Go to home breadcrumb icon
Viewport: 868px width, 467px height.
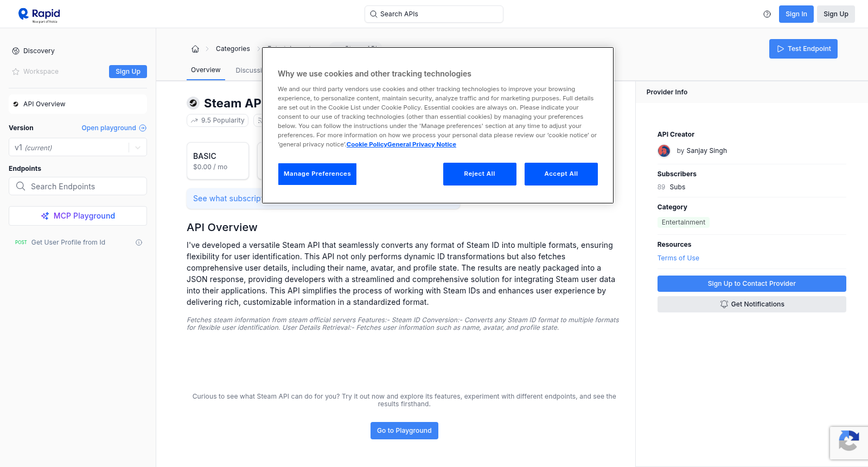click(x=195, y=49)
